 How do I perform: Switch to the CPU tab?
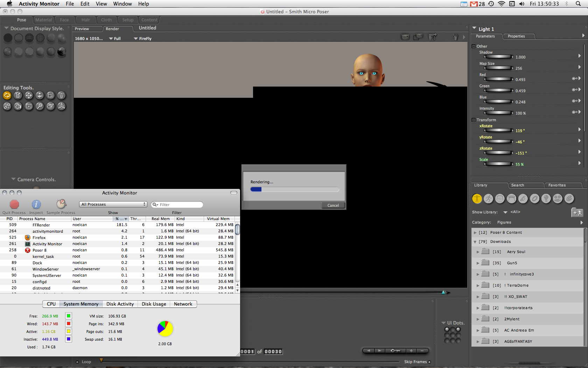(51, 304)
